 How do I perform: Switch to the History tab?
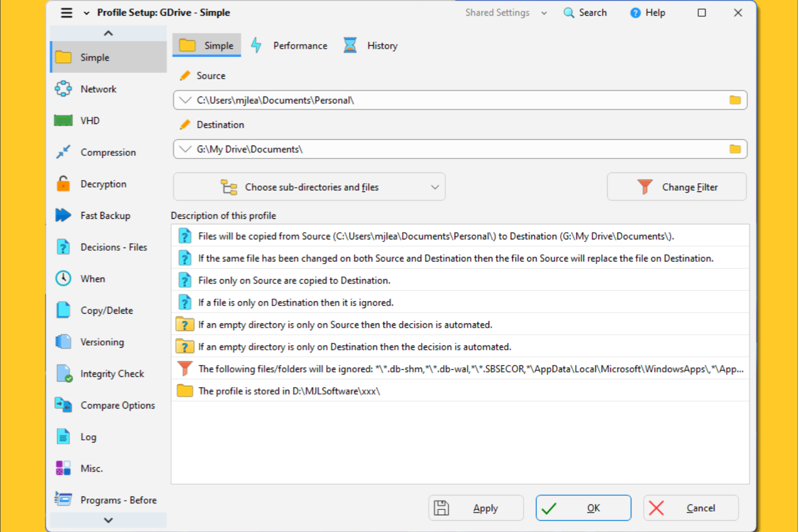tap(370, 45)
